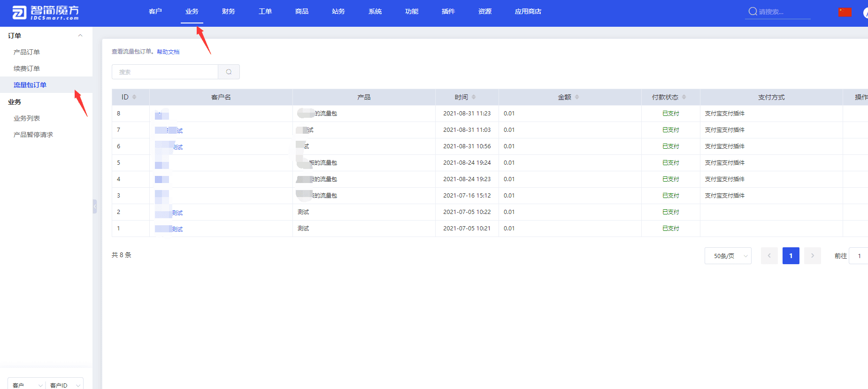Open the 业务 top menu
Screen dimensions: 868x389
pyautogui.click(x=192, y=11)
